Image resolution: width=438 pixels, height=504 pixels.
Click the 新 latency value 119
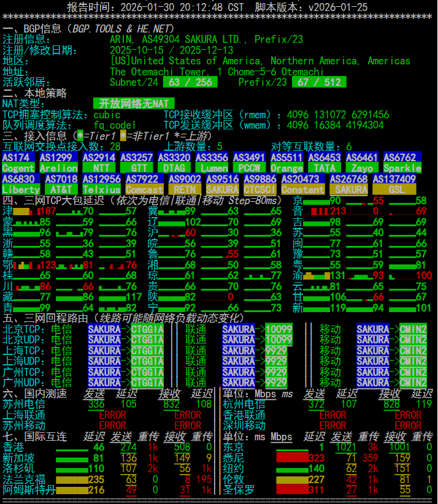[x=337, y=308]
